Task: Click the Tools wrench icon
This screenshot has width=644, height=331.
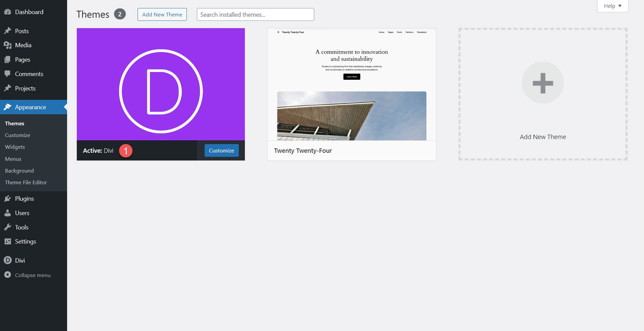Action: [8, 227]
